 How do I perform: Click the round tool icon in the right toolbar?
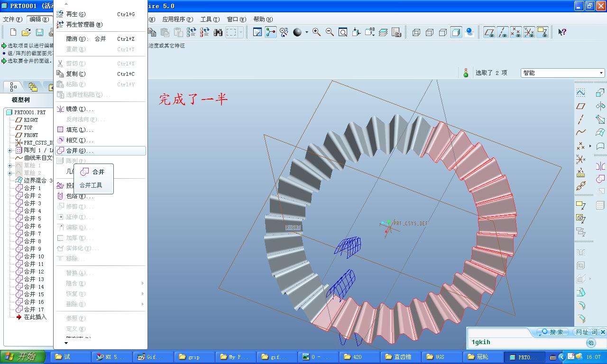(580, 306)
